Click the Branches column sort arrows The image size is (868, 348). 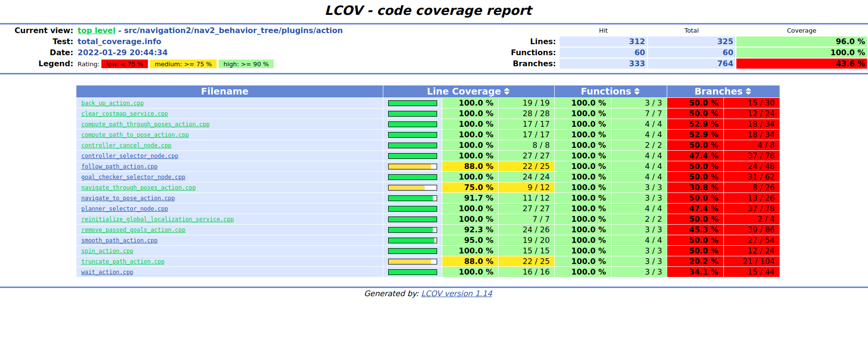pyautogui.click(x=748, y=91)
